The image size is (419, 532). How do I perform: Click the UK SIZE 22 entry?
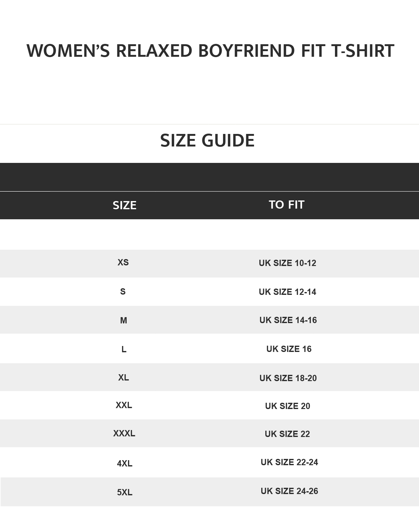click(x=287, y=434)
